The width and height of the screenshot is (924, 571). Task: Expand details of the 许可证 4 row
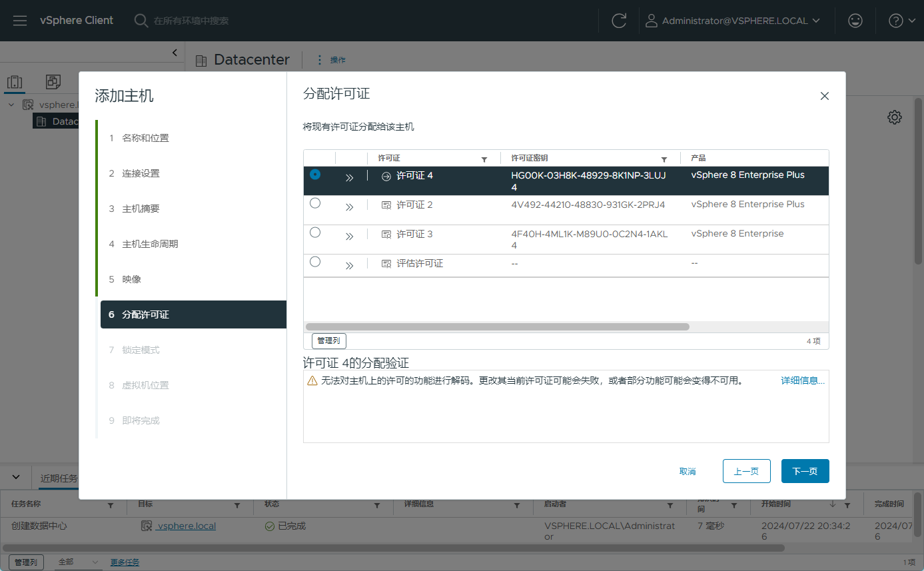[349, 178]
